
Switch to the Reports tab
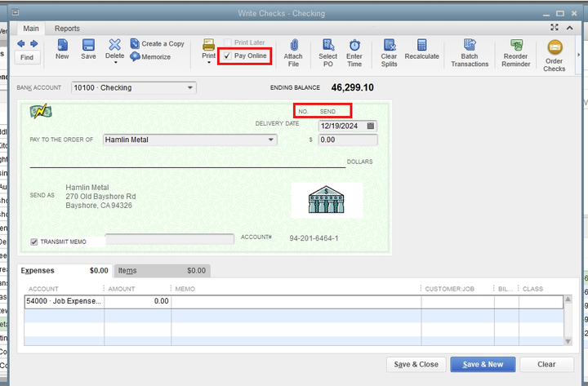click(67, 29)
